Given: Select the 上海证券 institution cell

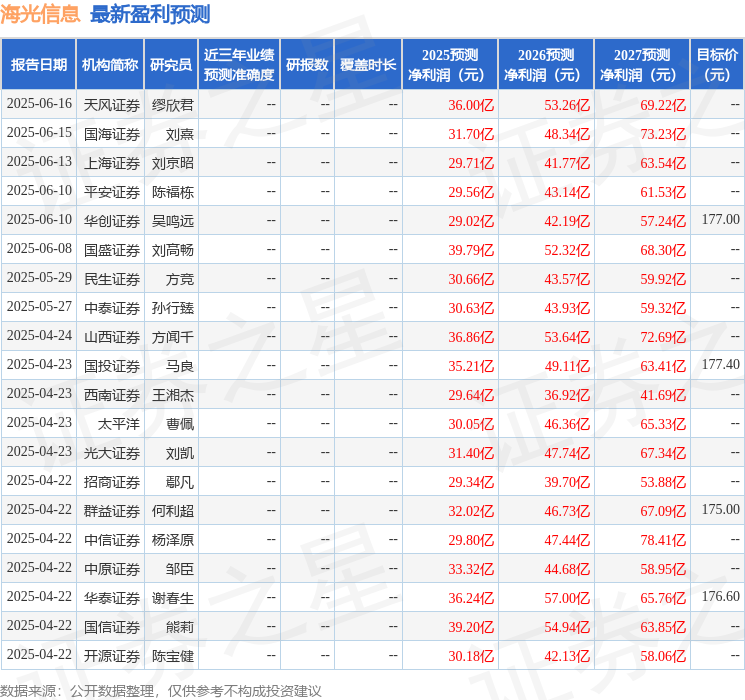Looking at the screenshot, I should (x=112, y=163).
